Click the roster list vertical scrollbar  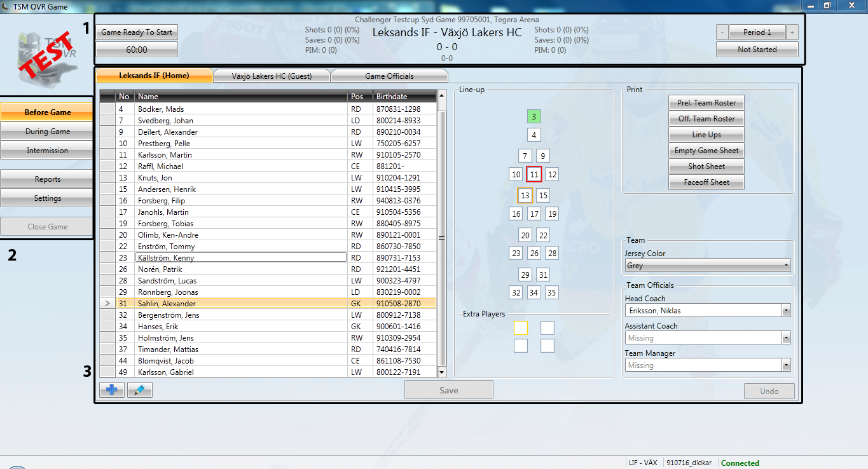click(442, 234)
